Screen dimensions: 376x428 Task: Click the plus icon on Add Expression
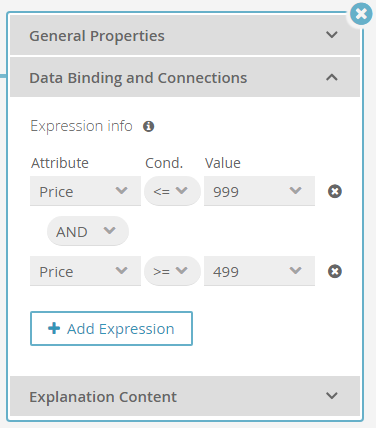tap(54, 328)
